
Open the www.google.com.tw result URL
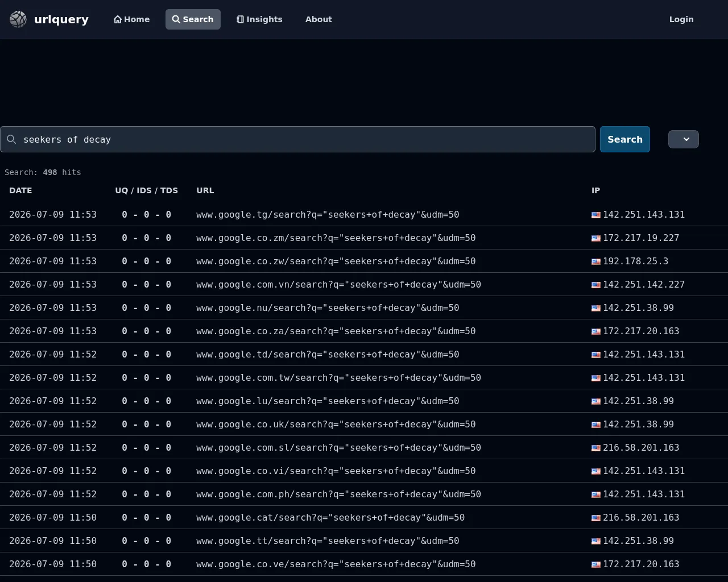tap(339, 378)
